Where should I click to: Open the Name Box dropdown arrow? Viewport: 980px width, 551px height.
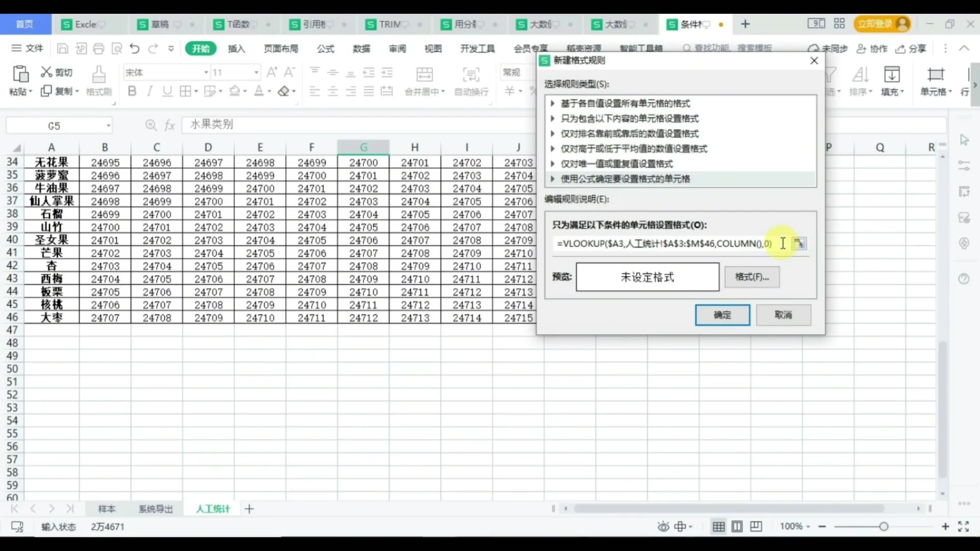[x=108, y=126]
